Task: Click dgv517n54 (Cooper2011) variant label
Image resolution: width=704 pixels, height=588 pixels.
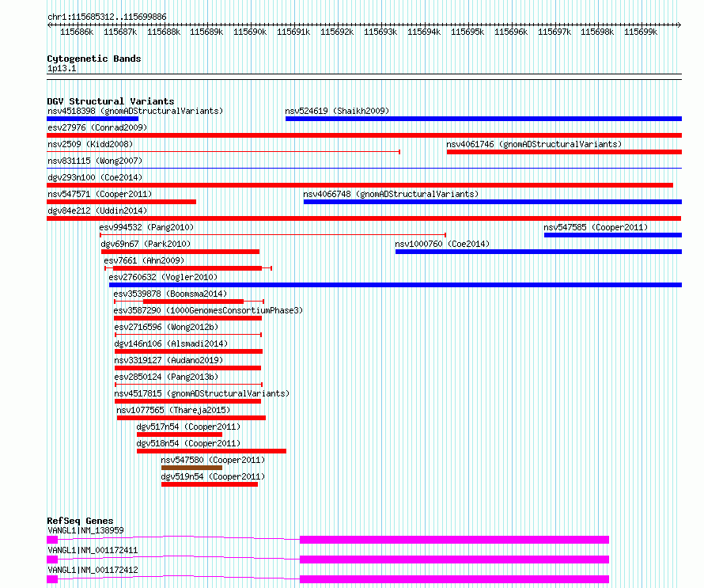Action: pos(188,427)
